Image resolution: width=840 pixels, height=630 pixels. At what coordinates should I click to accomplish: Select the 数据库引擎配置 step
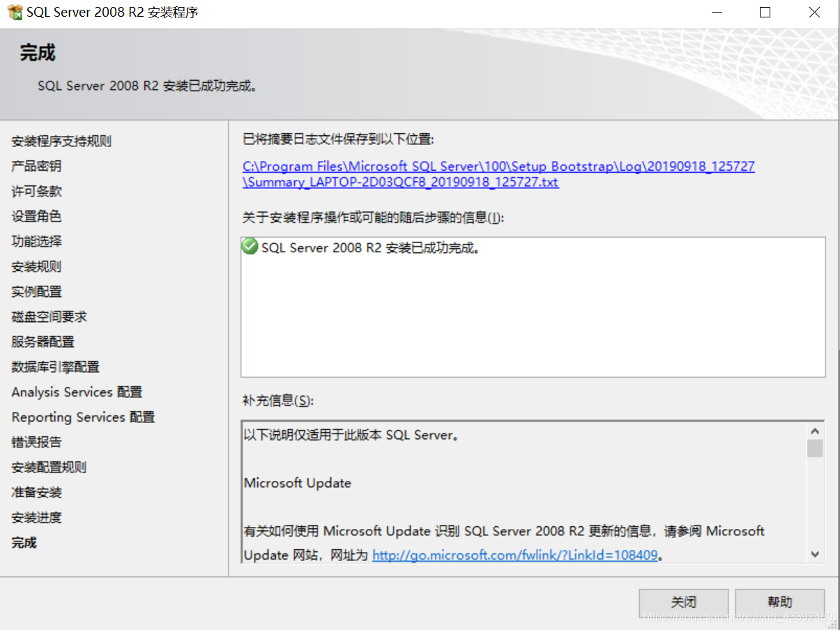55,367
